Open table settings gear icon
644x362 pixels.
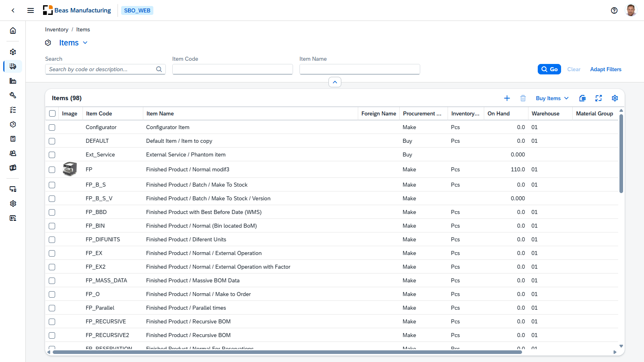coord(615,98)
